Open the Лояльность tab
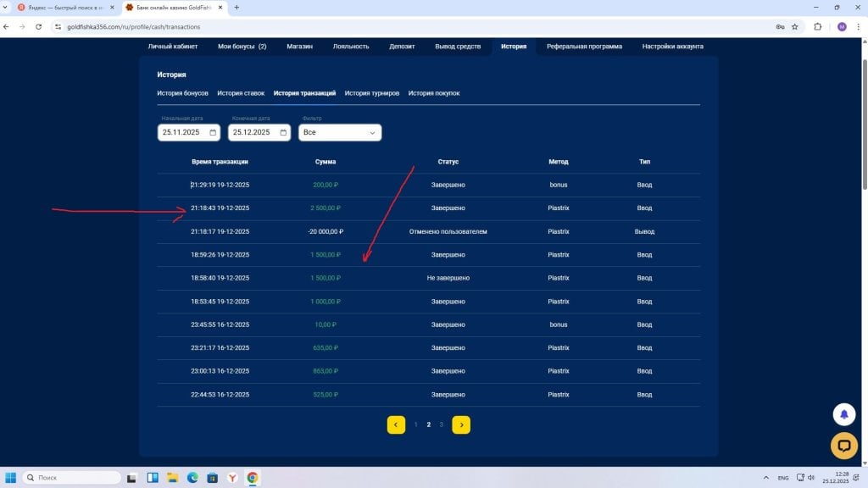Image resolution: width=868 pixels, height=488 pixels. (351, 47)
